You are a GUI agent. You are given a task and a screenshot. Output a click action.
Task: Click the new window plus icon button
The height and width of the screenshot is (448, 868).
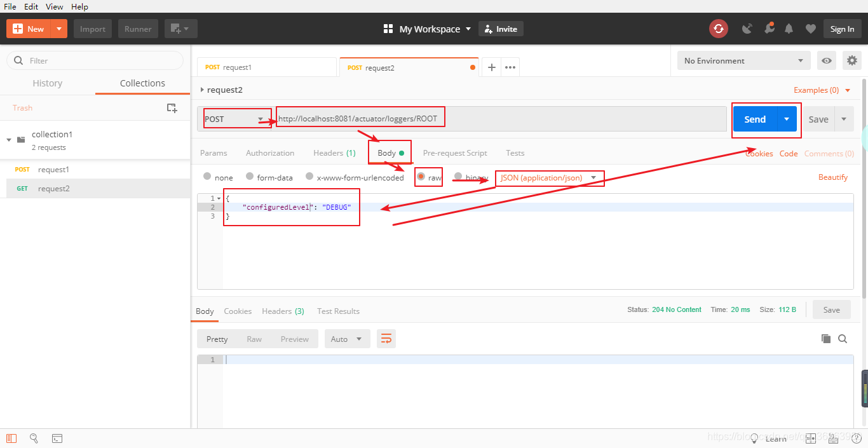[180, 29]
